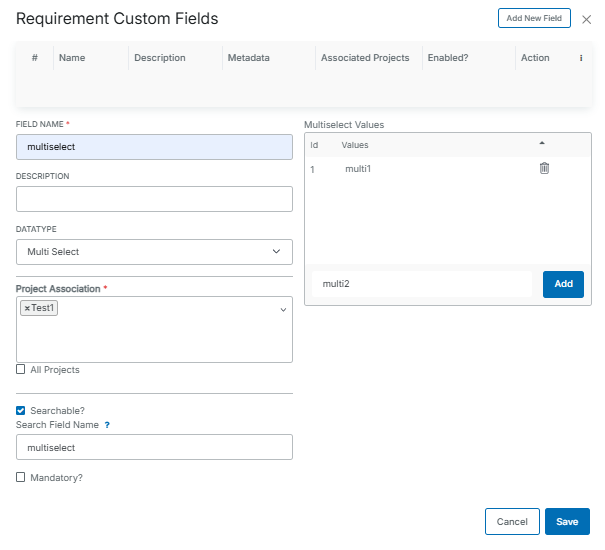Focus the Field Name input box
This screenshot has width=605, height=550.
[154, 146]
